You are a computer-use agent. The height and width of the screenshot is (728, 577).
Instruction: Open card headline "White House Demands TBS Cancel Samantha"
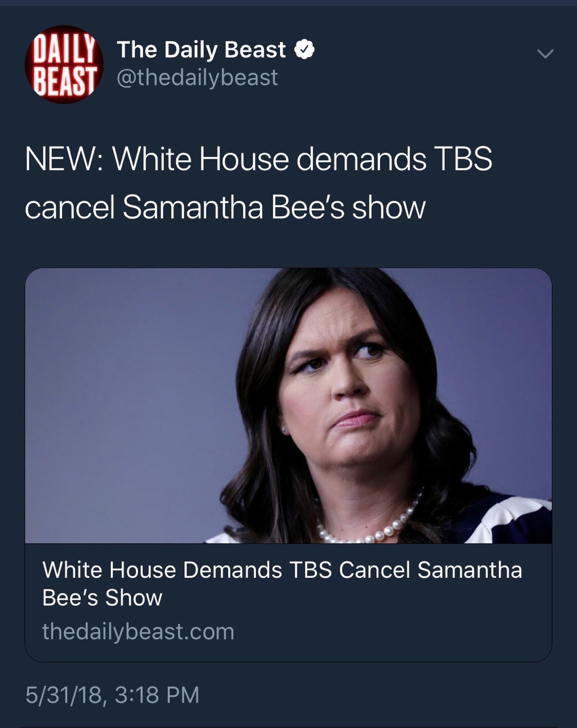pos(282,570)
